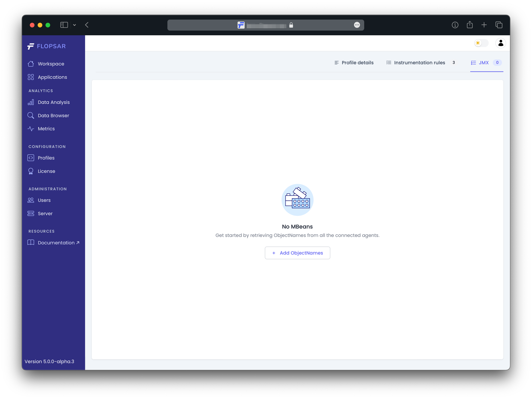Image resolution: width=532 pixels, height=399 pixels.
Task: Open the License page
Action: pyautogui.click(x=46, y=171)
